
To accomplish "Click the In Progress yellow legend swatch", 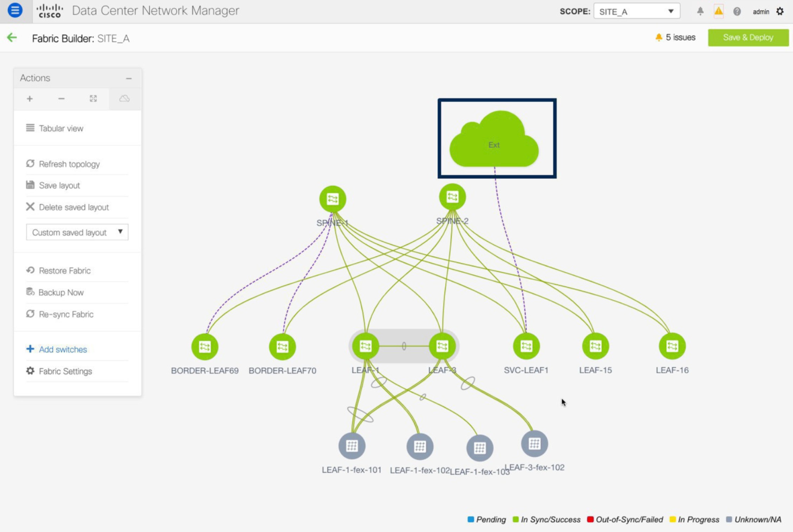I will click(672, 519).
